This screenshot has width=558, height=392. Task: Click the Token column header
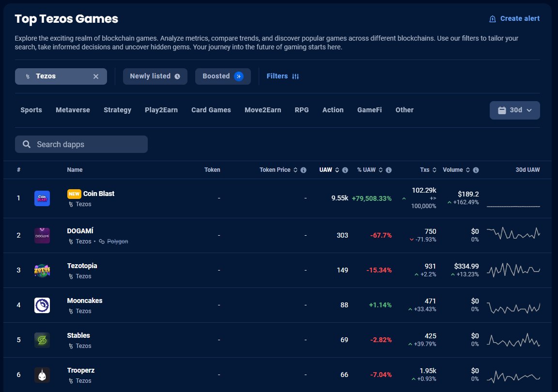coord(212,170)
